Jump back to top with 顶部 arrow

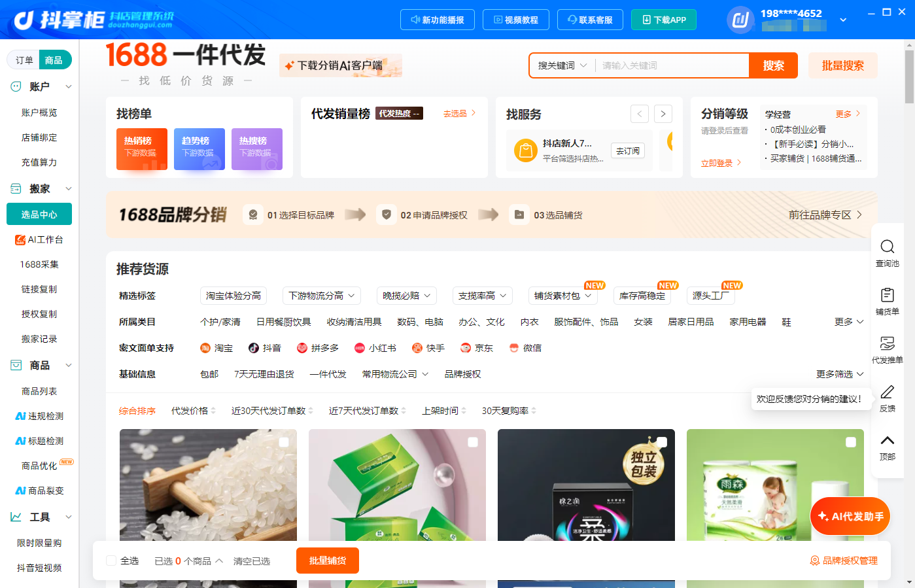[887, 440]
